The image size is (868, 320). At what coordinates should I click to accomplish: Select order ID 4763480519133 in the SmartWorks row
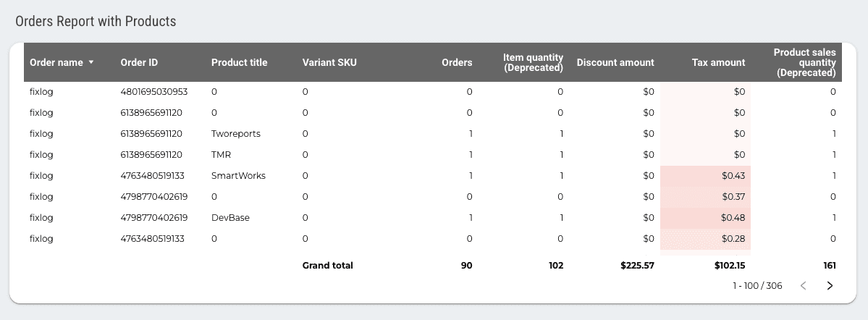(x=152, y=176)
